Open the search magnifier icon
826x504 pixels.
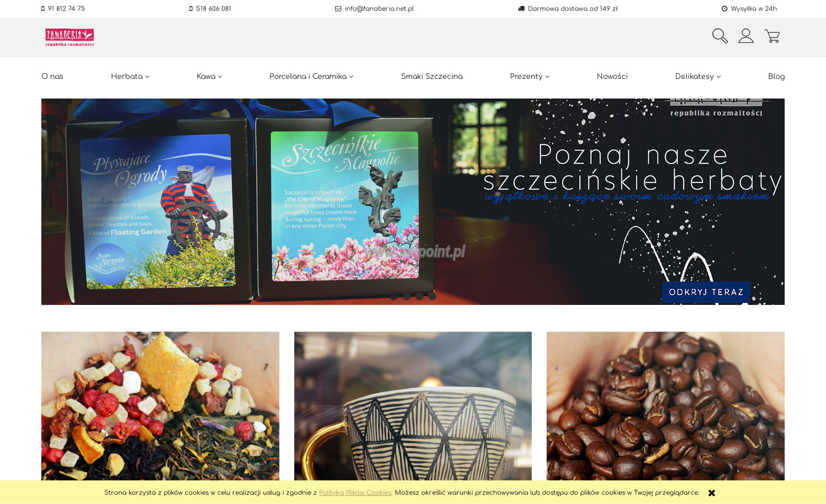click(720, 36)
